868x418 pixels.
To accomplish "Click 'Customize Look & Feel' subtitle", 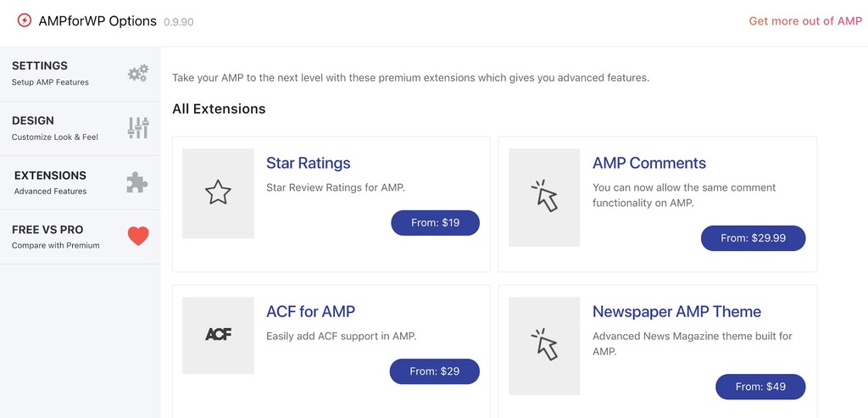I will pos(55,137).
